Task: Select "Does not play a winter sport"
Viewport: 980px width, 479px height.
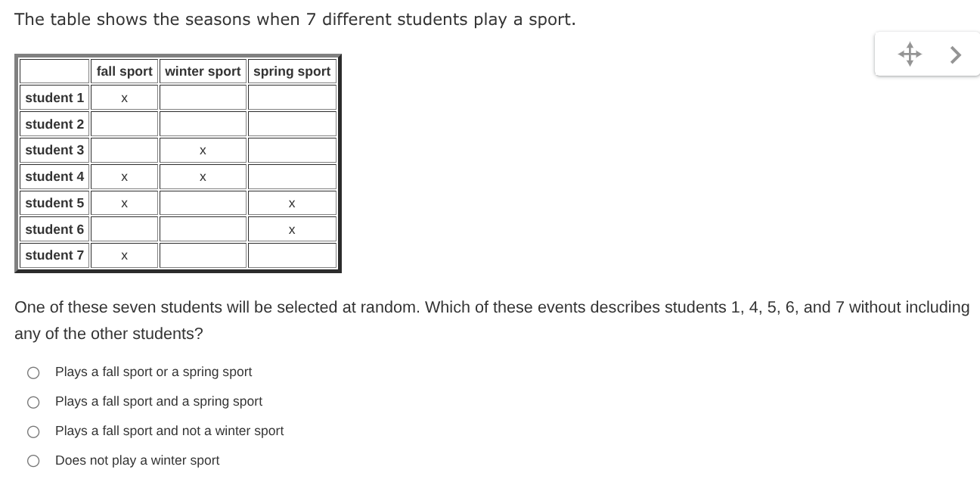Action: (x=33, y=460)
